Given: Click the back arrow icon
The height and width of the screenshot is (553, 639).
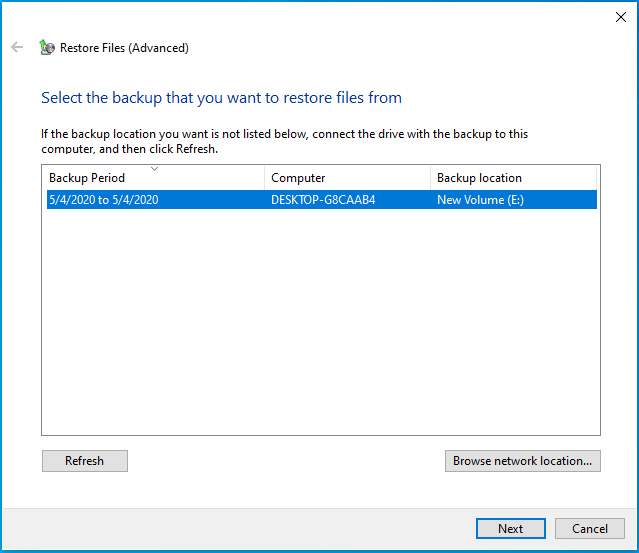Looking at the screenshot, I should tap(17, 47).
